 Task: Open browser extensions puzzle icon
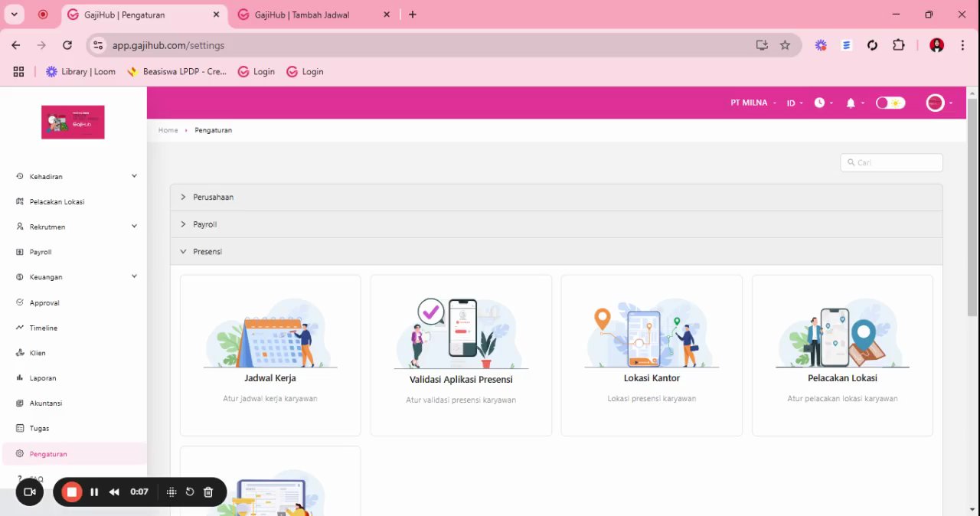coord(899,45)
